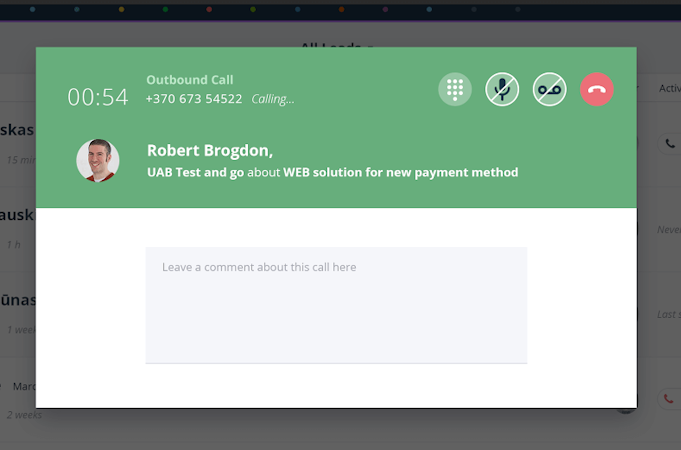Select the background lead starting with "ūnas"

click(x=18, y=299)
